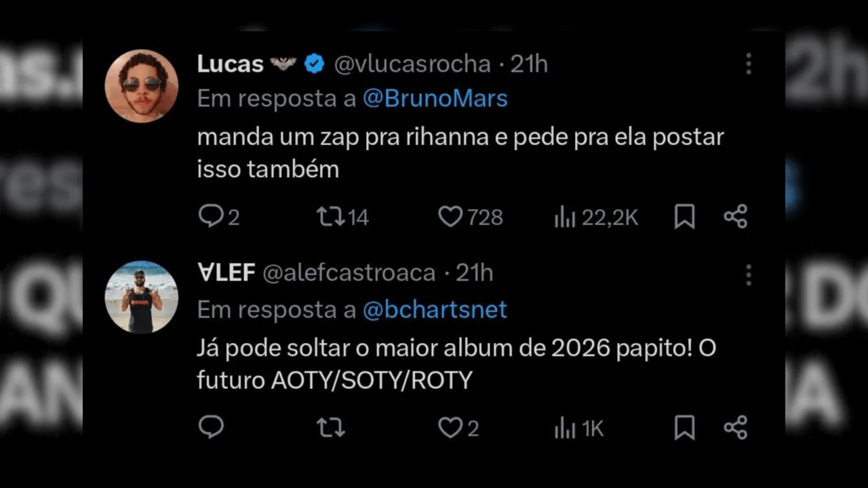
Task: Share ALEF's tweet
Action: 735,428
